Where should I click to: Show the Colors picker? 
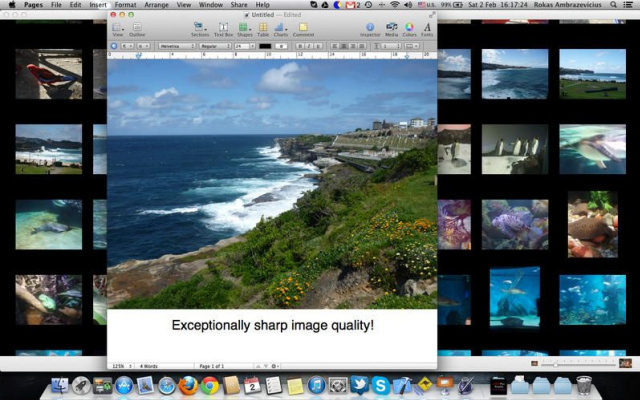point(409,28)
